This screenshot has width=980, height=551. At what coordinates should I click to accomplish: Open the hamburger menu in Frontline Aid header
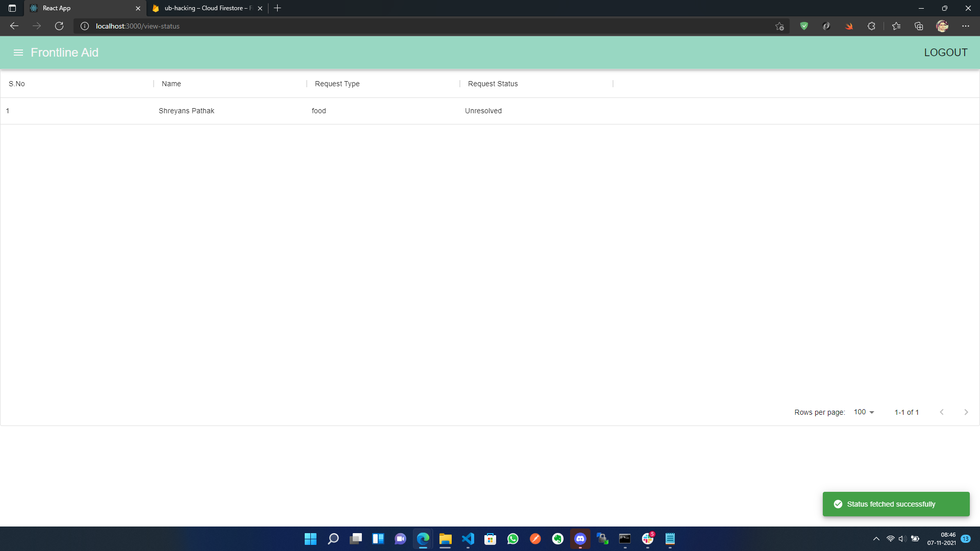pyautogui.click(x=18, y=53)
